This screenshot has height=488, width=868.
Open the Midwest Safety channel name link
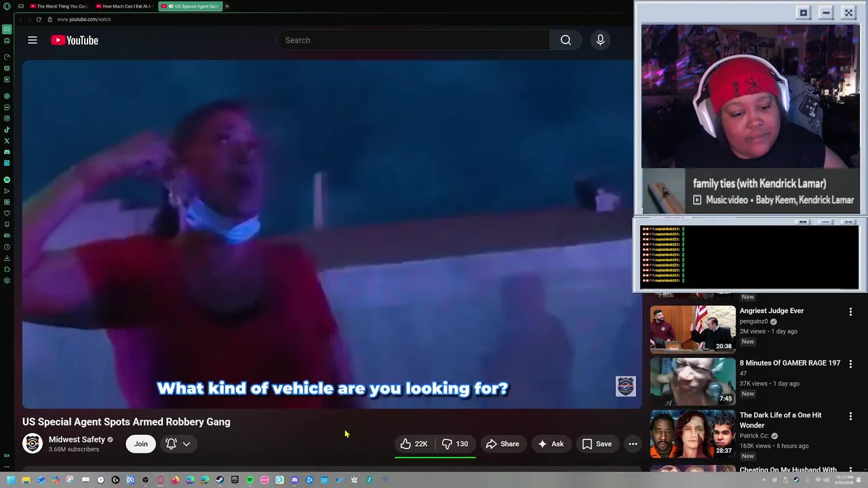[x=77, y=439]
